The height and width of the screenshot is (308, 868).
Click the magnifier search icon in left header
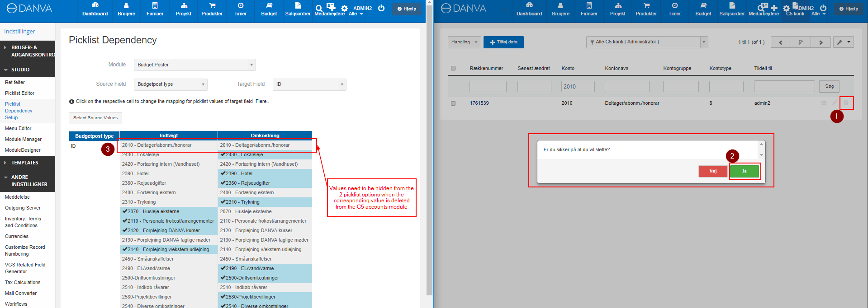pyautogui.click(x=318, y=8)
